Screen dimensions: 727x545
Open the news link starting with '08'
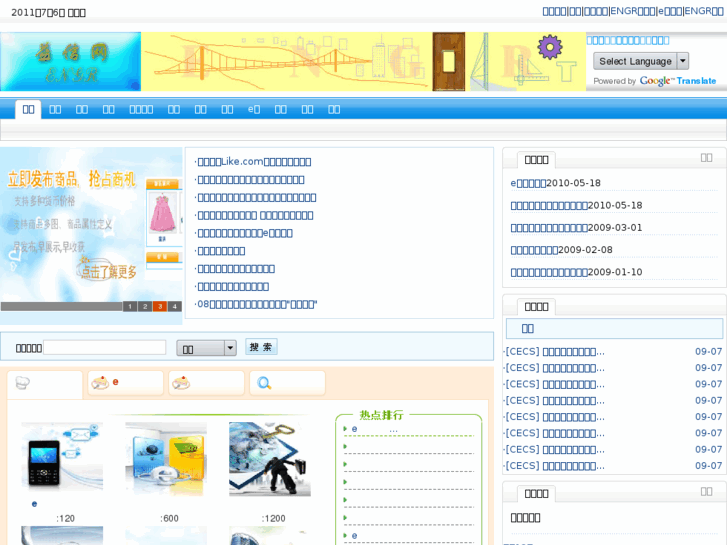(x=257, y=304)
